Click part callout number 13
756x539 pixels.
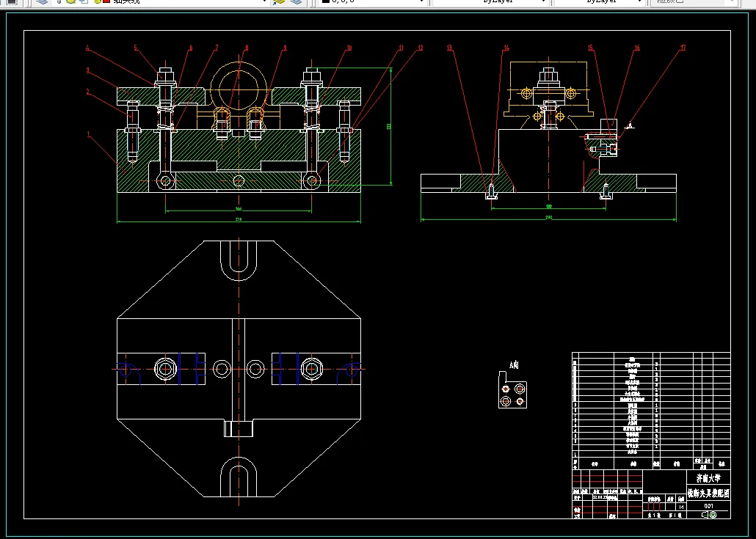(x=449, y=48)
